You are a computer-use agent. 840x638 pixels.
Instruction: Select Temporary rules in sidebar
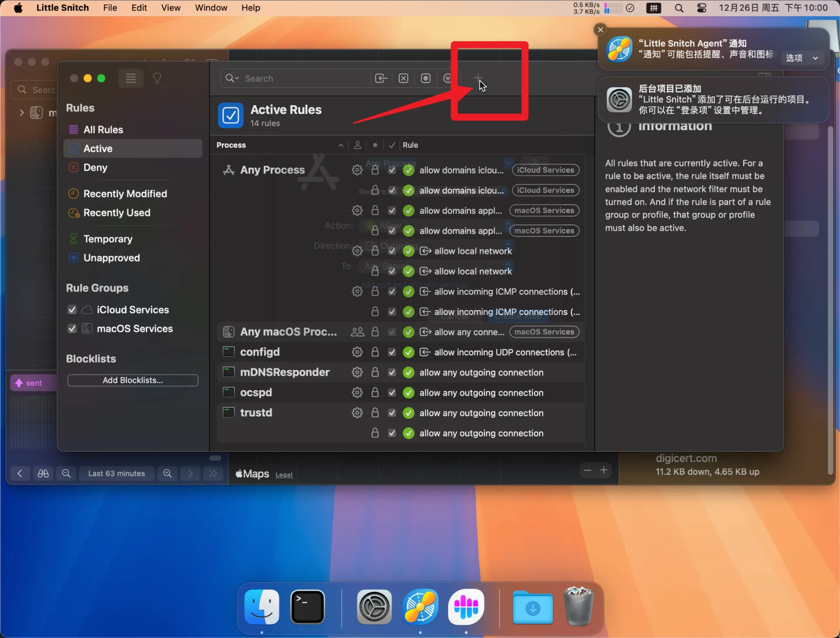click(x=133, y=239)
